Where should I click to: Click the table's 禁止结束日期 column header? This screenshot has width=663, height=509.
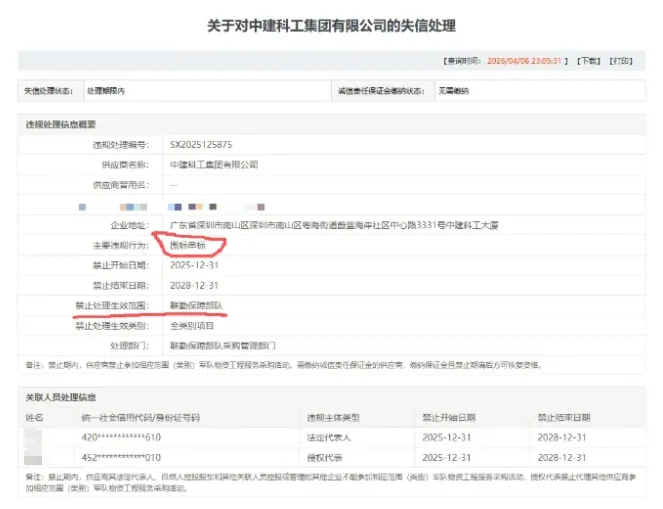564,418
